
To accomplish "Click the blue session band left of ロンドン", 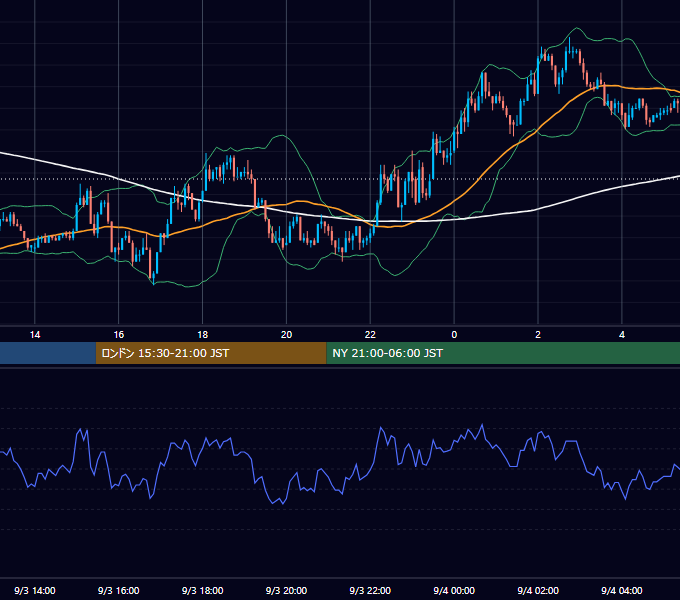I will [48, 353].
